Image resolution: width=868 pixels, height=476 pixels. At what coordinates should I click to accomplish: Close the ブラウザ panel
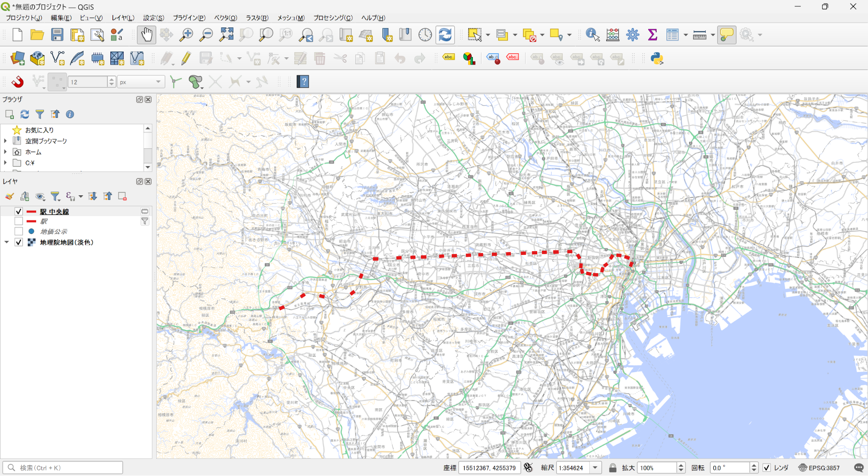pyautogui.click(x=148, y=99)
